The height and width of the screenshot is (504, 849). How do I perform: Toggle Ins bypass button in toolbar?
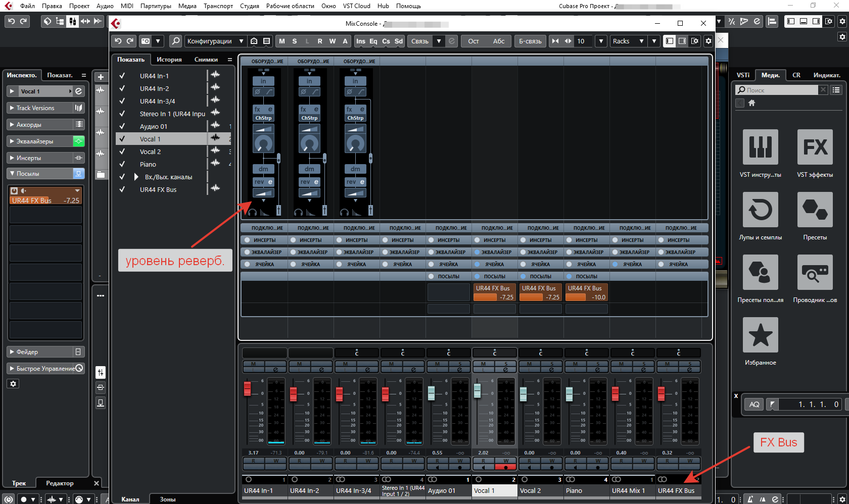(x=360, y=41)
